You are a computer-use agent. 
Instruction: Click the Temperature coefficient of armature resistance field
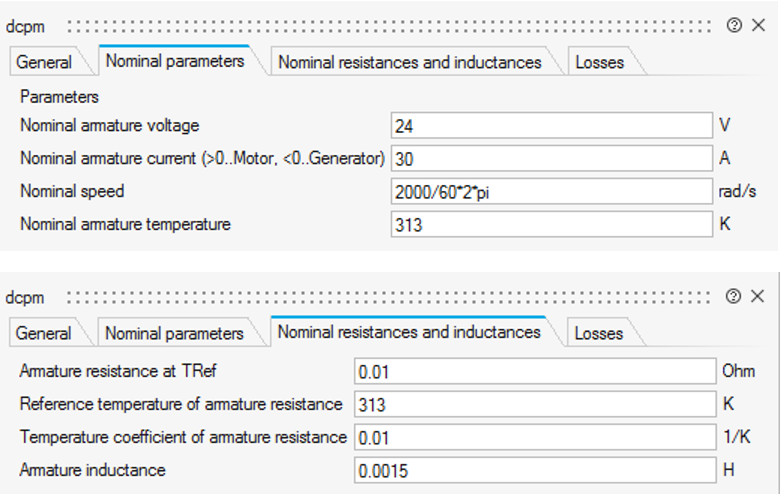pos(533,437)
